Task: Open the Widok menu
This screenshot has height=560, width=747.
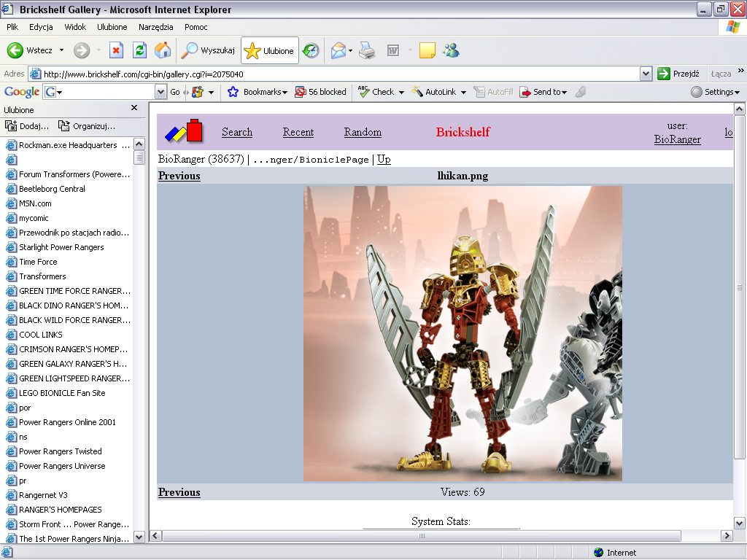Action: [x=75, y=27]
